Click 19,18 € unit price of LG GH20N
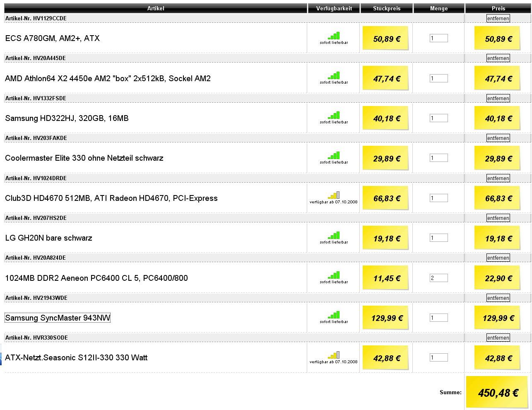Viewport: 532px width, 410px height. 385,238
